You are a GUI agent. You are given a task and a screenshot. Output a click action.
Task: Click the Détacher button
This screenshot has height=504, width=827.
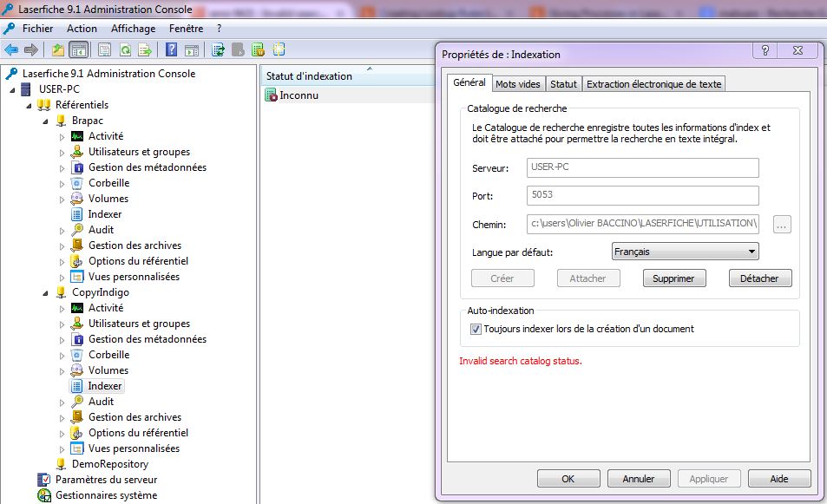tap(760, 278)
